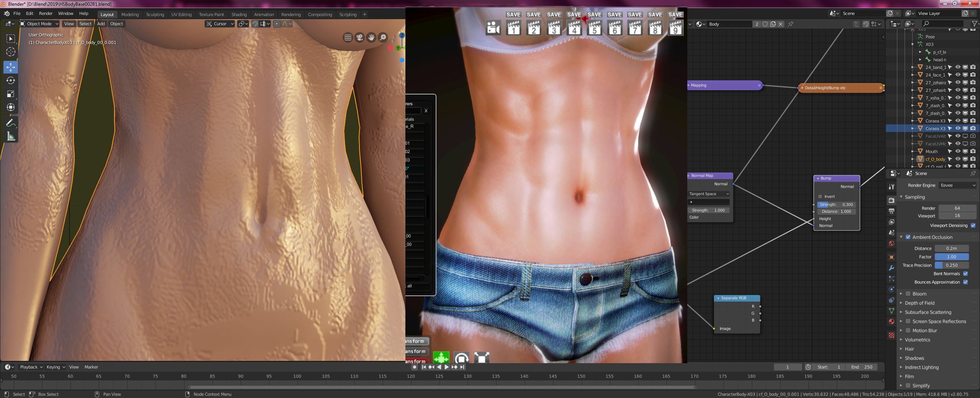Activate the Select Box tool
The image size is (980, 398).
click(11, 38)
